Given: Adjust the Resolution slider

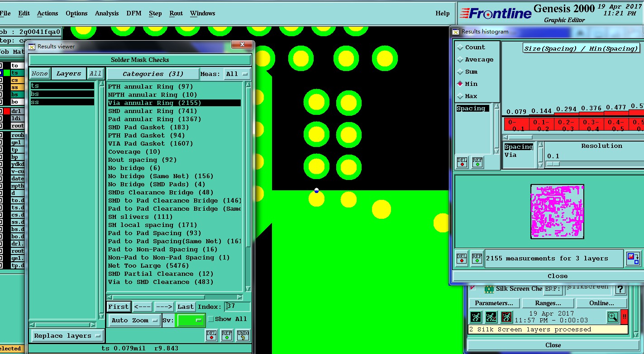Looking at the screenshot, I should tap(553, 164).
